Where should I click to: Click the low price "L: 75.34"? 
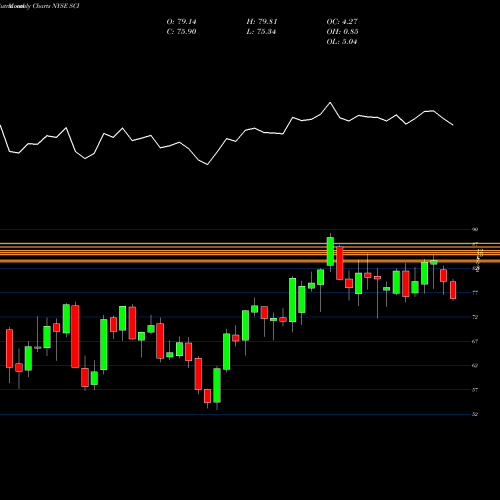pos(261,32)
